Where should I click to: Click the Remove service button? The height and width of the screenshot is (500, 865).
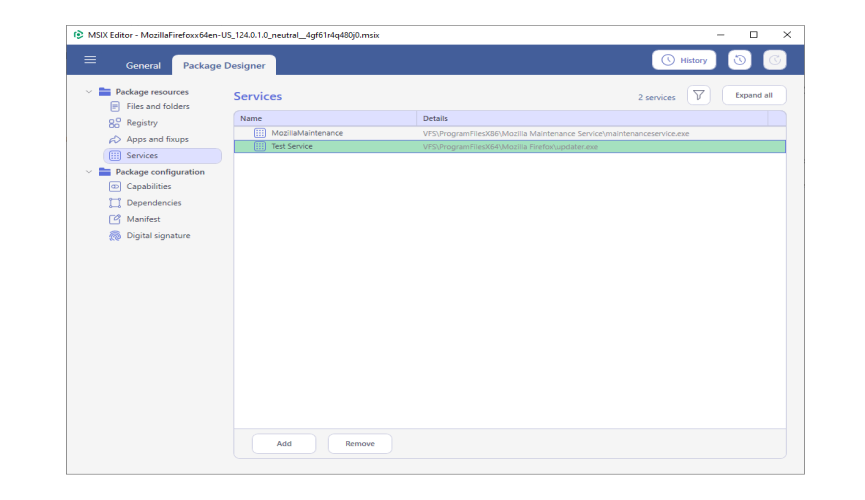click(360, 444)
